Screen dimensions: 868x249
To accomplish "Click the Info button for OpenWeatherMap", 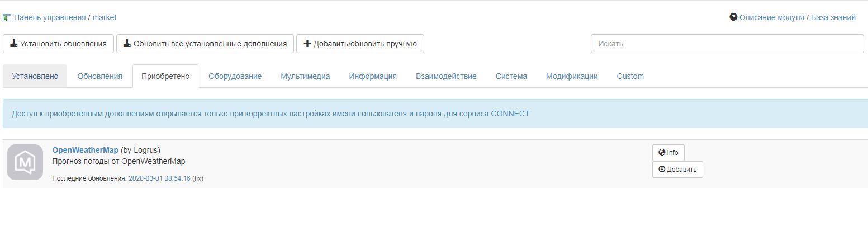I will (668, 153).
